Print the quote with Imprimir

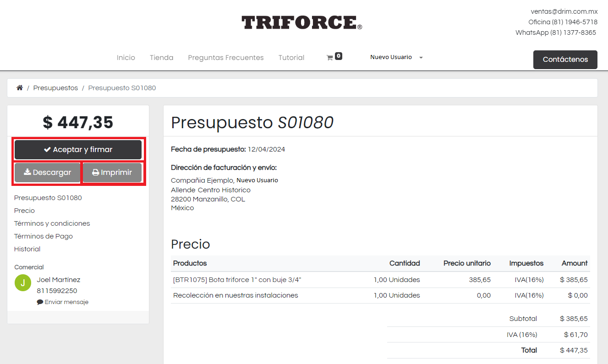(x=112, y=173)
